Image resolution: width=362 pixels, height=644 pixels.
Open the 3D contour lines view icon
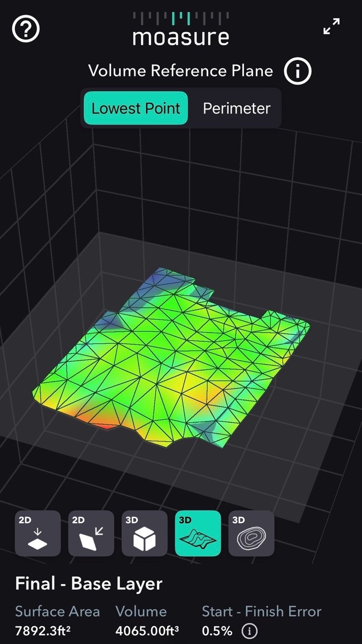click(x=251, y=533)
